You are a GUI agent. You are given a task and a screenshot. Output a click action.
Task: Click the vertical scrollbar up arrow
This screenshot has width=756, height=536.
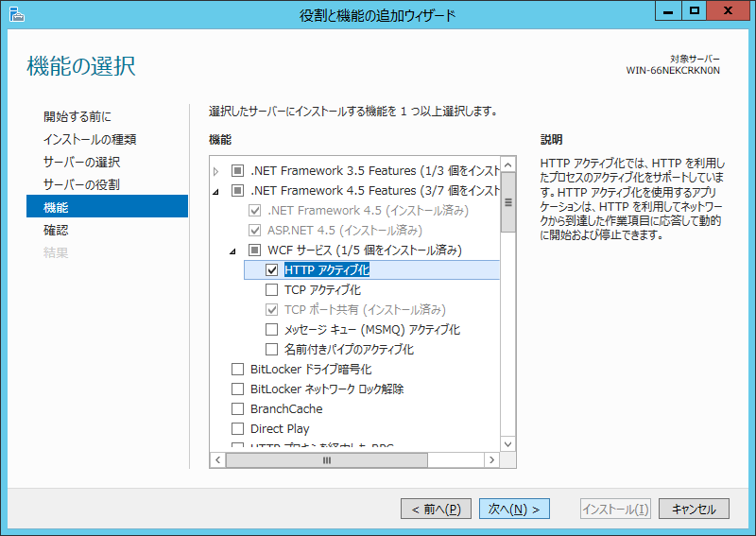click(507, 159)
